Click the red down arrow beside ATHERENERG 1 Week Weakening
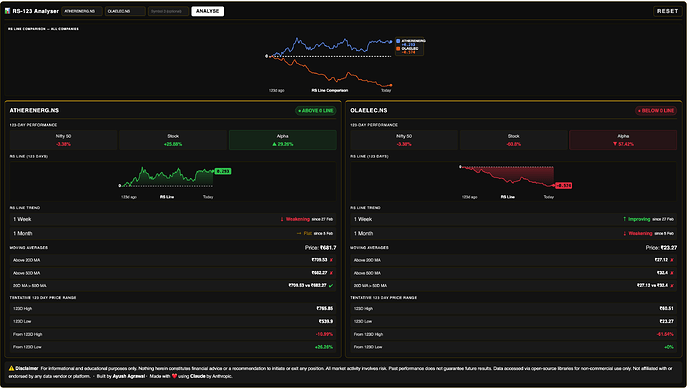The height and width of the screenshot is (388, 690). 282,219
